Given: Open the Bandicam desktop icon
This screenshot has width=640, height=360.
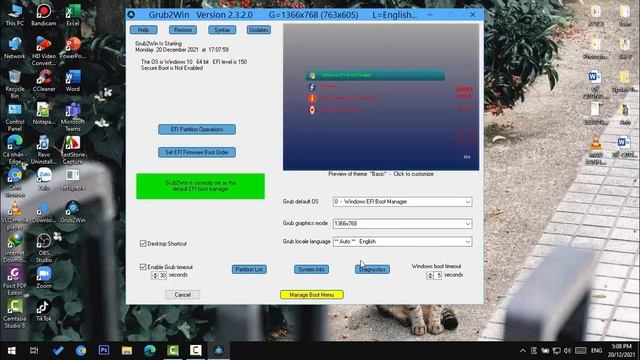Looking at the screenshot, I should (x=44, y=15).
